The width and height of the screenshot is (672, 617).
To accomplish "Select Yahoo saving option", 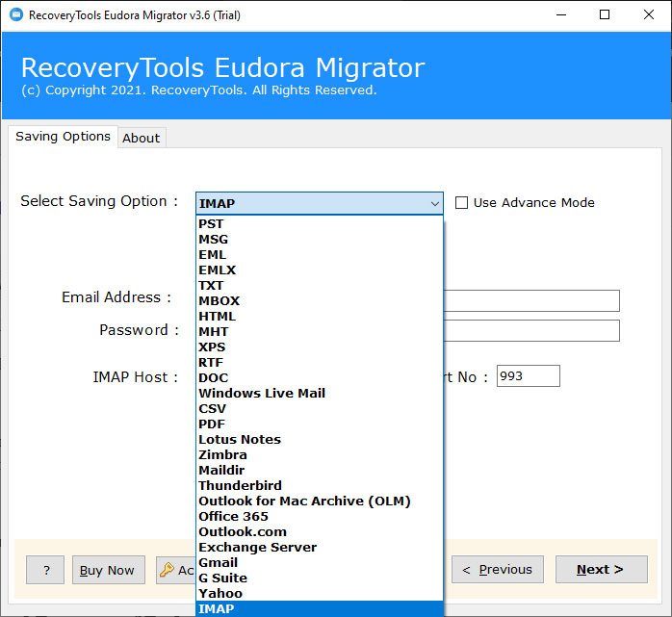I will [320, 594].
